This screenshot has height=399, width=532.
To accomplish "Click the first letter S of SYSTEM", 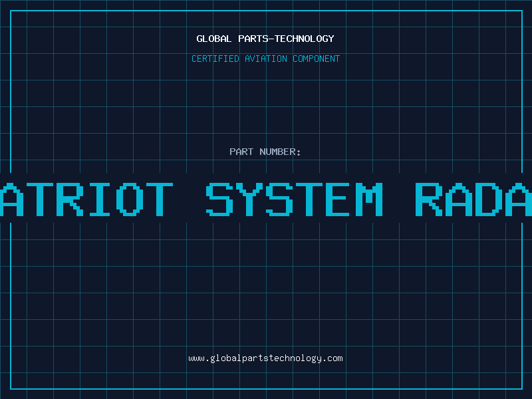I will pos(220,199).
